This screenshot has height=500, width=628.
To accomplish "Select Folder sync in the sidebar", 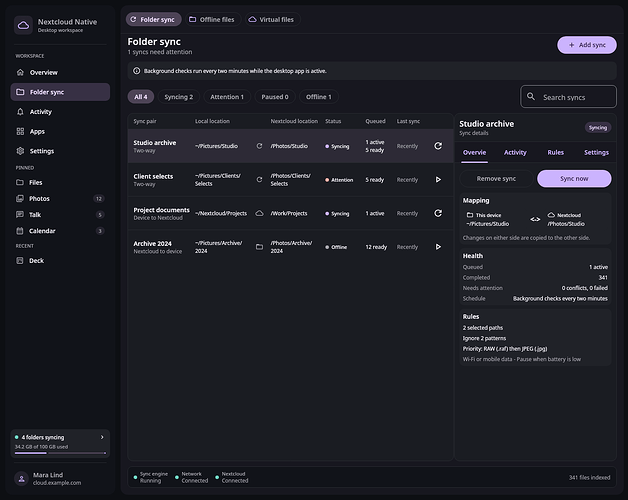I will point(60,92).
